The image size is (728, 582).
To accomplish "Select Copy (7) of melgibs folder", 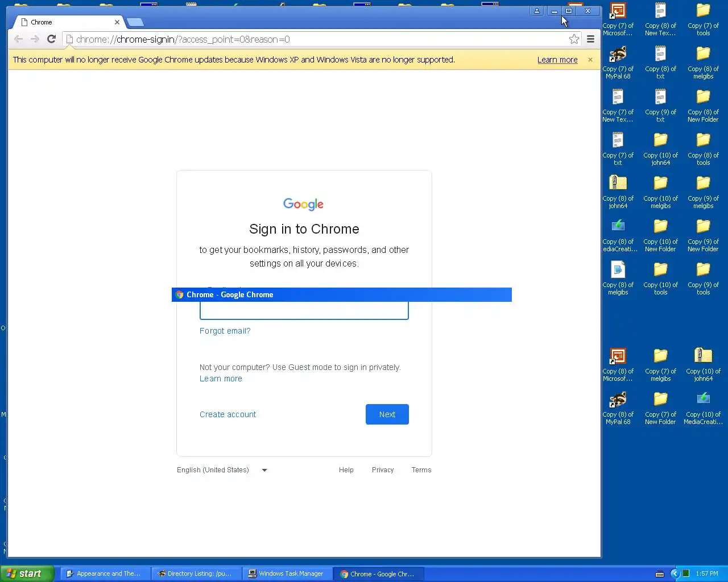I will (660, 365).
